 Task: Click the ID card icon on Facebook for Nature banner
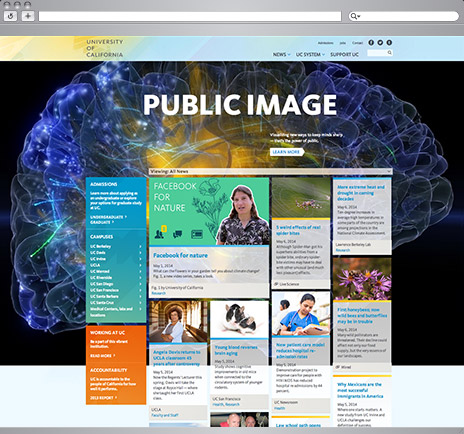click(197, 234)
